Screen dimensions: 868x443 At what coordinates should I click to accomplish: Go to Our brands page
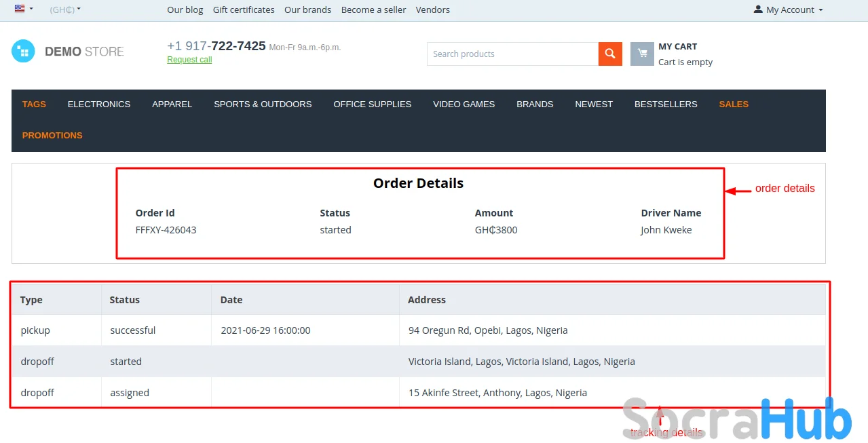[308, 9]
